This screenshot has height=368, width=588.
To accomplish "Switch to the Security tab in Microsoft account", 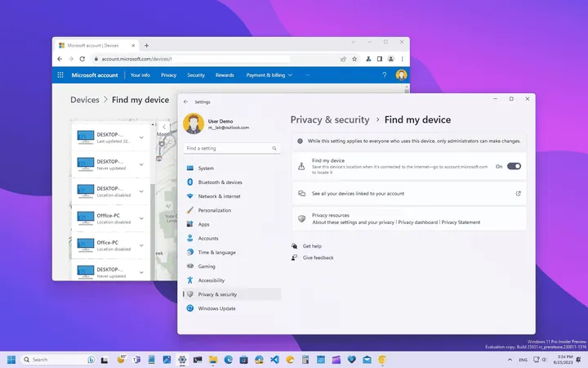I will point(196,75).
